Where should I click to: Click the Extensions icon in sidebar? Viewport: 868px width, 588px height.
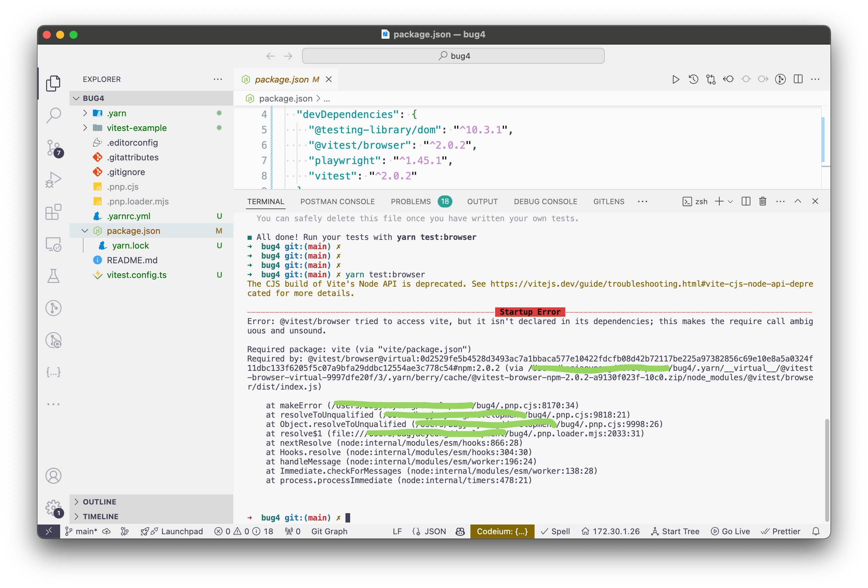[x=54, y=211]
